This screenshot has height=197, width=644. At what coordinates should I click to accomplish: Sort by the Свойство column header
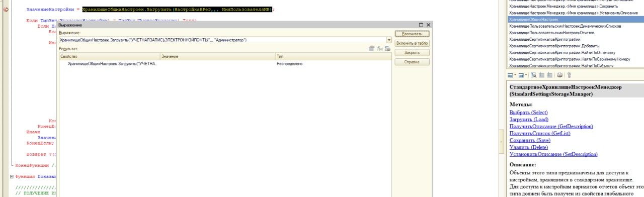[109, 56]
